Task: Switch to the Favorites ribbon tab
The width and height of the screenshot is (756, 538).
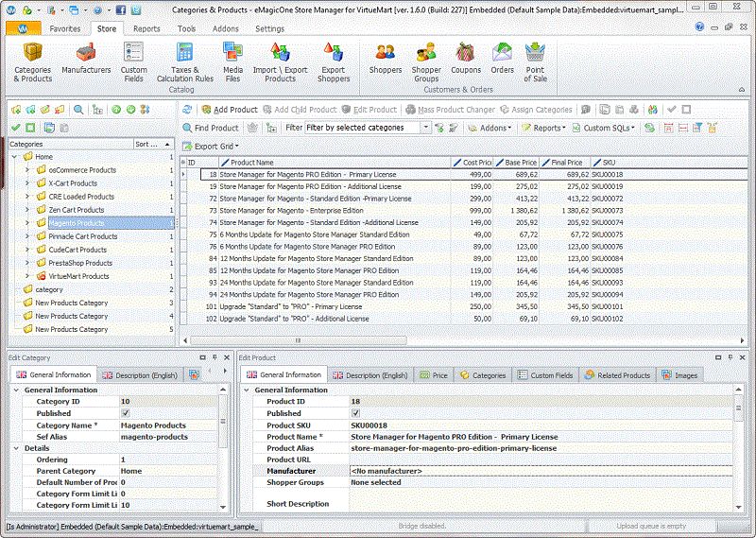Action: (x=65, y=29)
